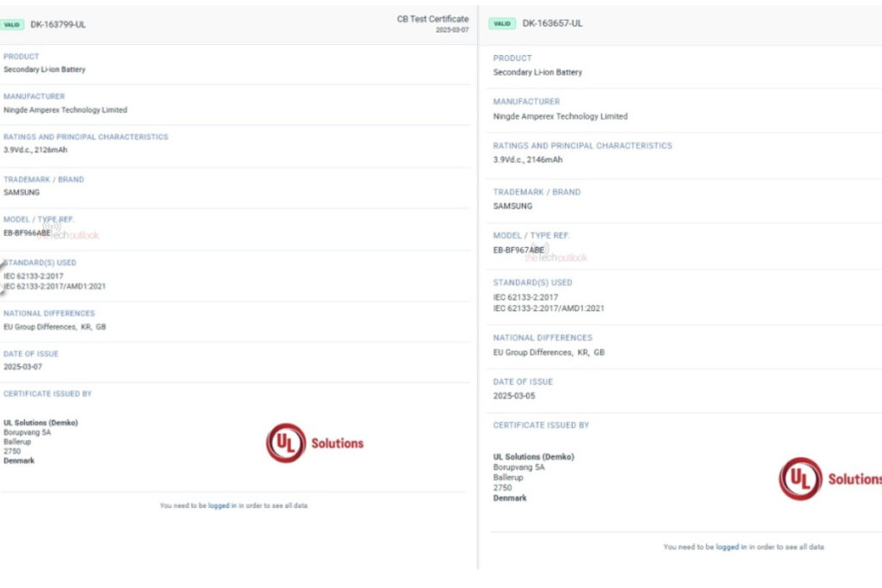Screen dimensions: 882x588
Task: Follow the 'logged in' link in right certificate
Action: (x=730, y=547)
